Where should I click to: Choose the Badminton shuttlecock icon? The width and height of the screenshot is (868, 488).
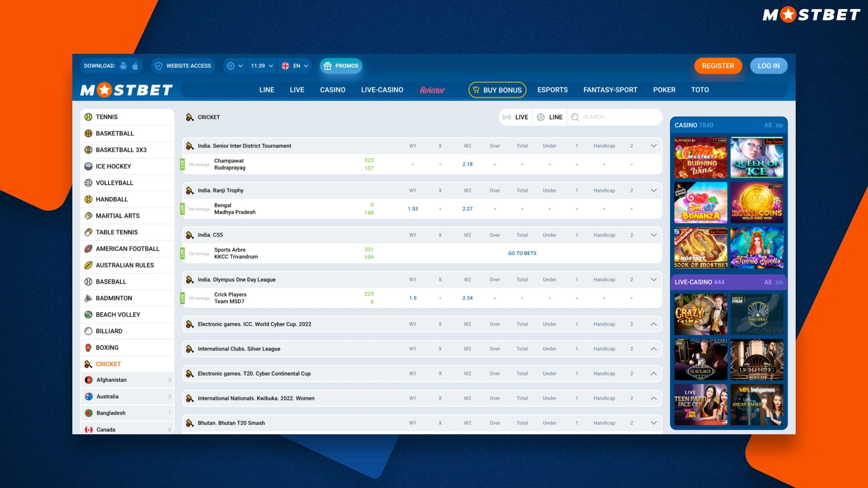point(89,298)
